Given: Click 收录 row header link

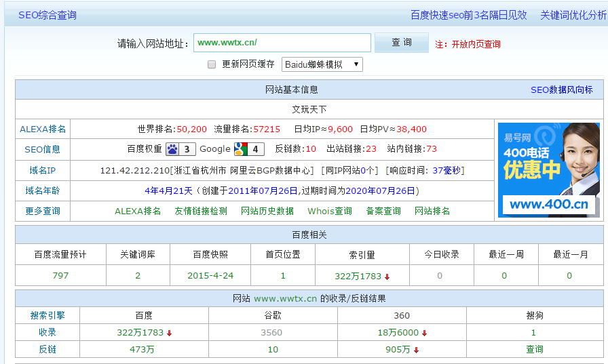Looking at the screenshot, I should [47, 332].
